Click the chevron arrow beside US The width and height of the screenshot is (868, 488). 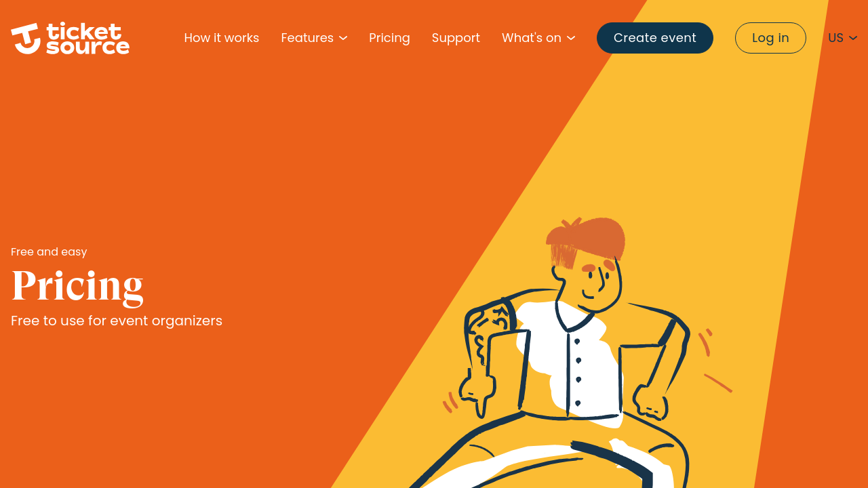(853, 39)
